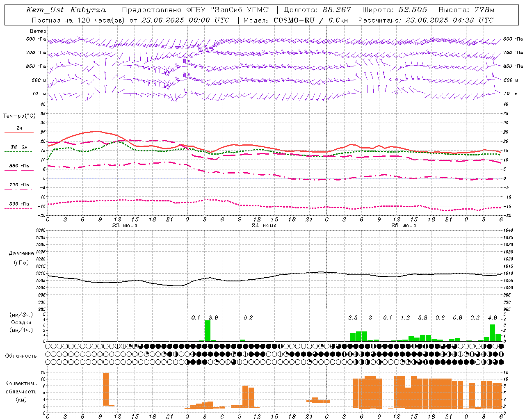The height and width of the screenshot is (420, 525).
Task: Click the longitude value "Долгота: 88.267"
Action: point(317,10)
